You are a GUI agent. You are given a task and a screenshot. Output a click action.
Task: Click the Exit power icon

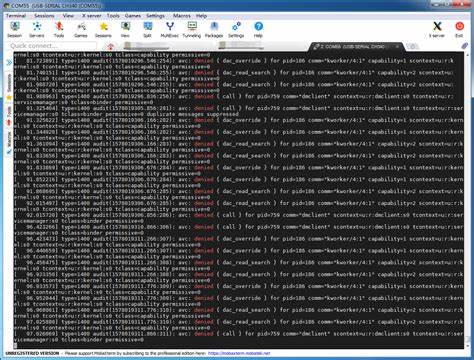tap(459, 29)
